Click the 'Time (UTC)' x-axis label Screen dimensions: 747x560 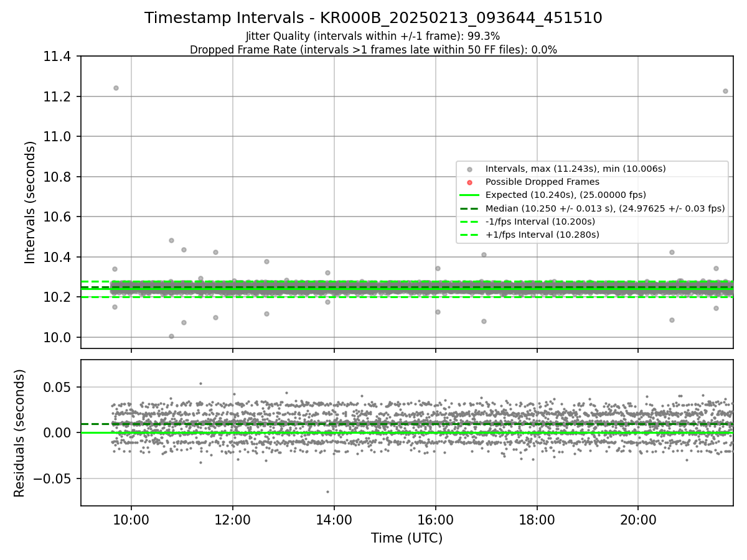tap(406, 538)
